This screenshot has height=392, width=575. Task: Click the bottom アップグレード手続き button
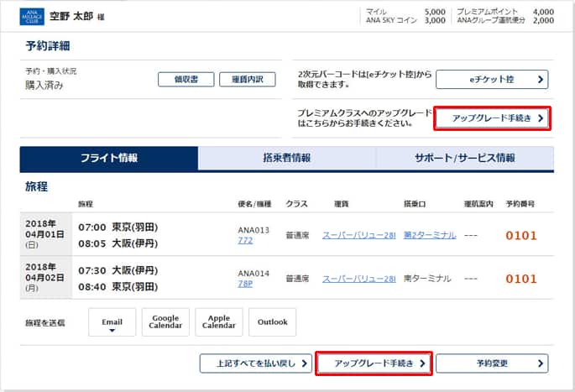(374, 363)
